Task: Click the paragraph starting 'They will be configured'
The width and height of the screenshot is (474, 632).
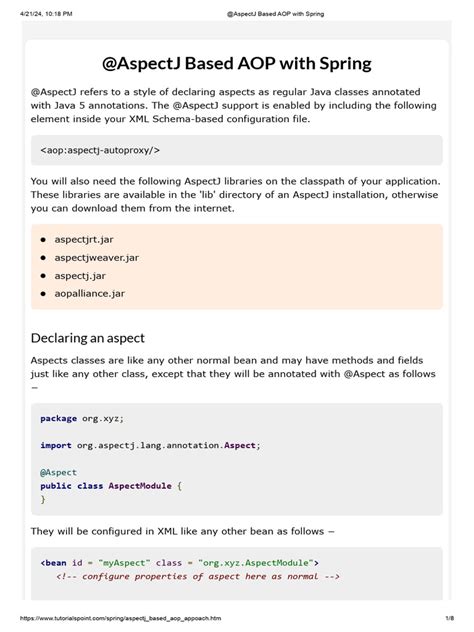Action: click(x=182, y=531)
